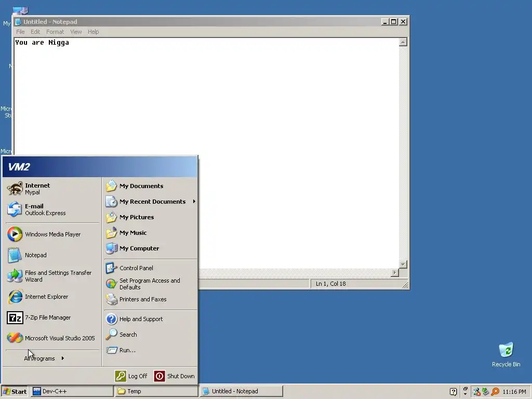
Task: Click My Recent Documents icon
Action: click(111, 202)
